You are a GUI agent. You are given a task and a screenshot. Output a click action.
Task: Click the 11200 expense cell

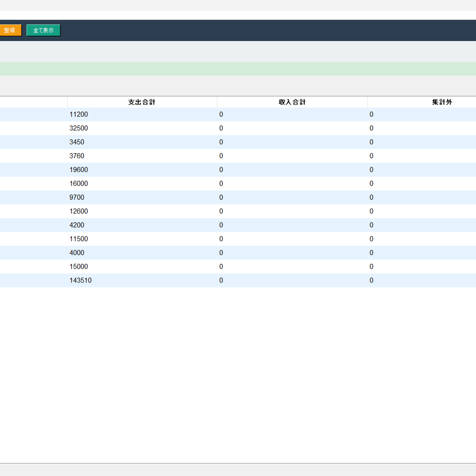click(x=142, y=114)
